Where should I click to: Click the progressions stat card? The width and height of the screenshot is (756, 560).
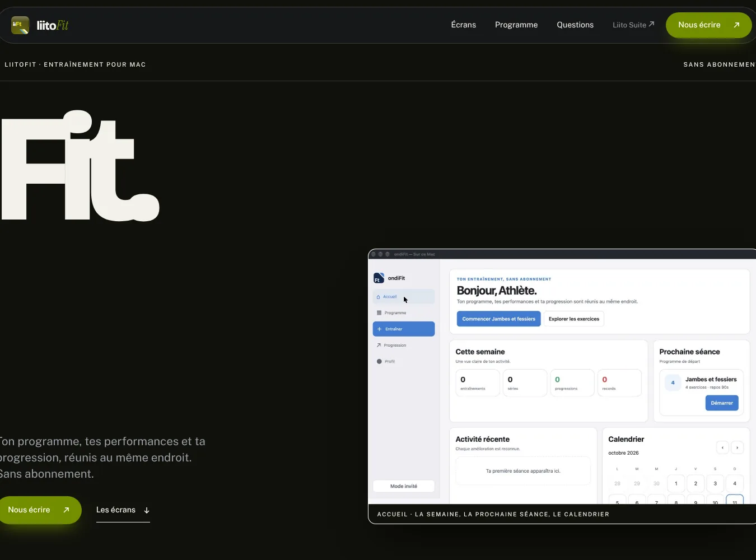pyautogui.click(x=572, y=383)
